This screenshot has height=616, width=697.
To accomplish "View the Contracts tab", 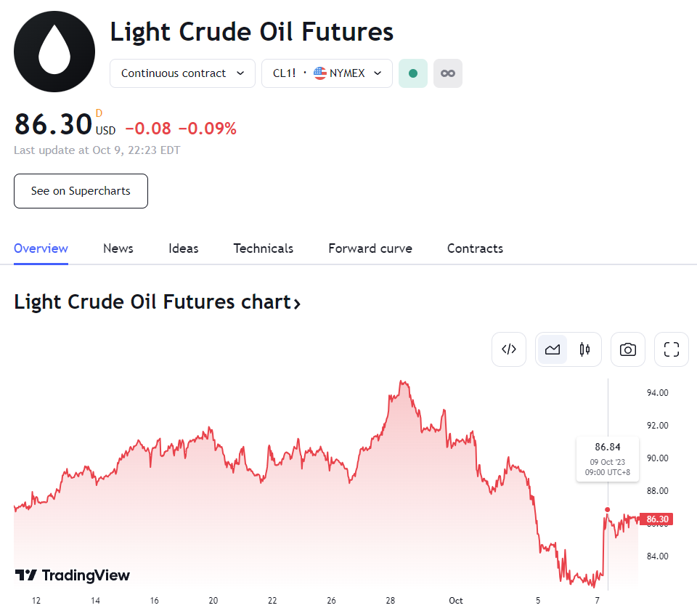I will tap(475, 248).
